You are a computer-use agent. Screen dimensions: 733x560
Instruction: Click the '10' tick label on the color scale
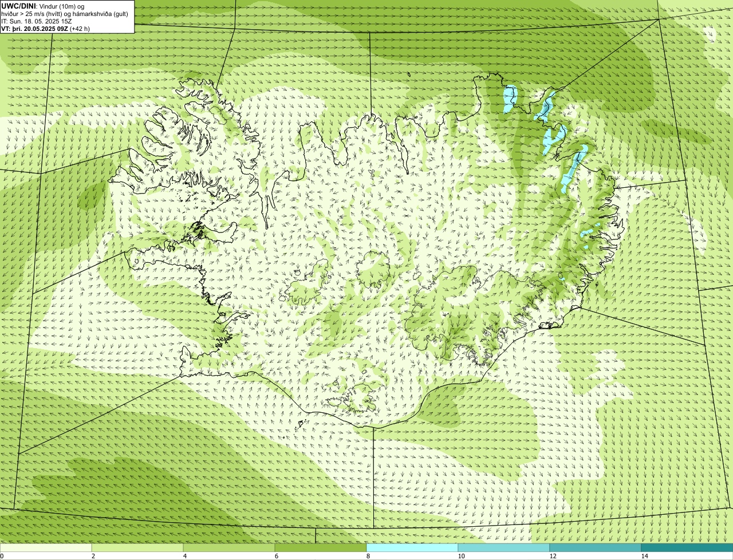pos(461,556)
